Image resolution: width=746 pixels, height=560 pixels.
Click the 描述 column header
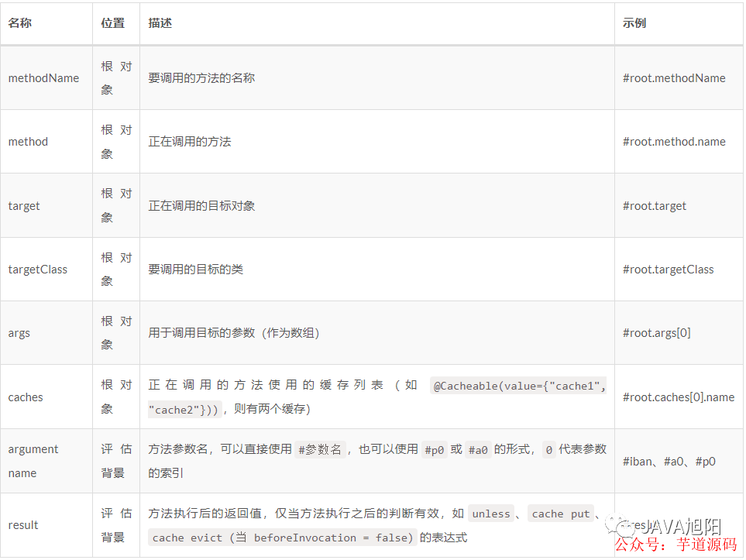pyautogui.click(x=159, y=23)
